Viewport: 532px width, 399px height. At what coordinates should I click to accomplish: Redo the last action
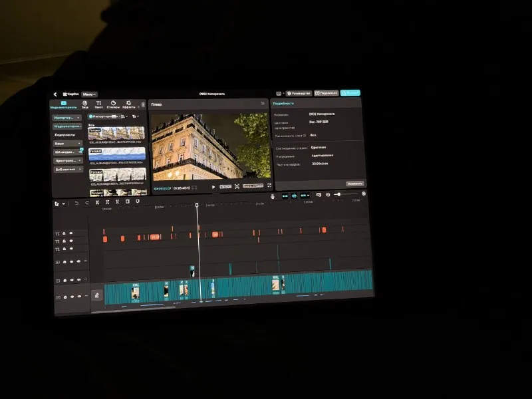coord(87,203)
